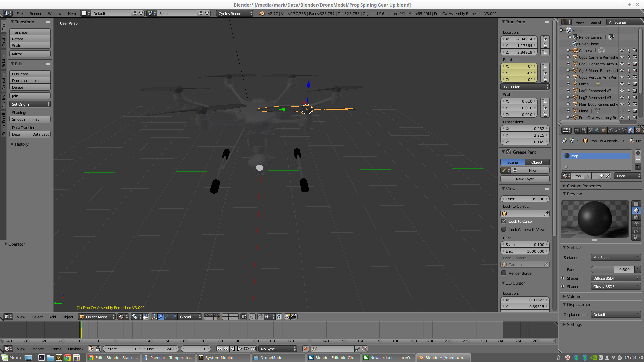Click the OpenGL render animation clapper icon
The image size is (644, 362).
[294, 317]
